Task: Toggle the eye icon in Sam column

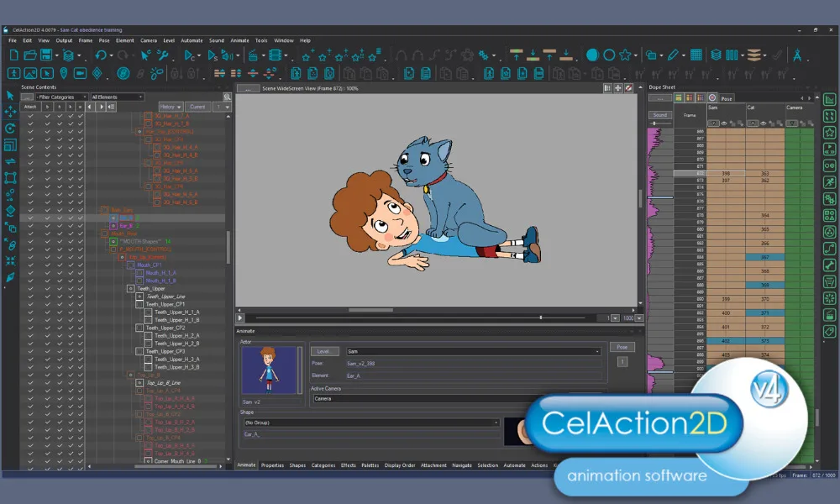Action: coord(723,123)
